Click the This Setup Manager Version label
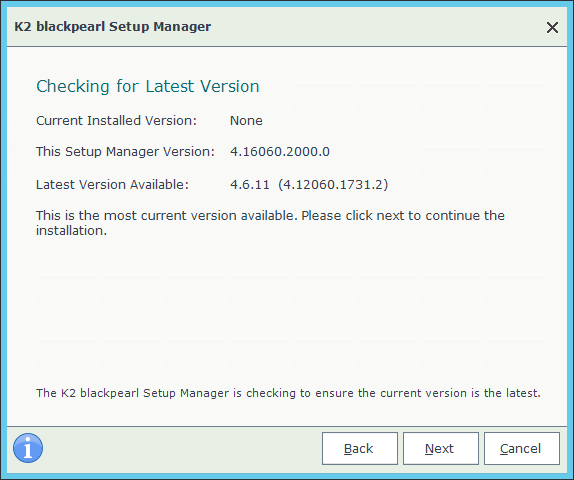 tap(125, 152)
